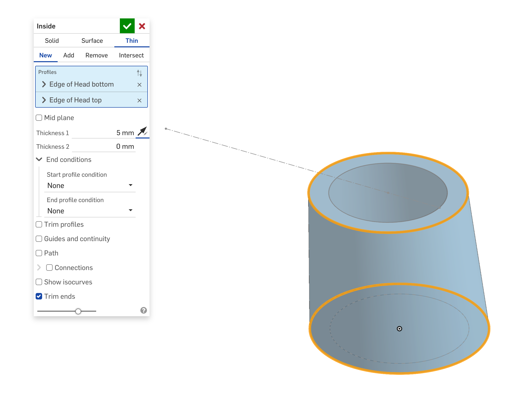Click the origin point in viewport
Screen dimensions: 521x420
399,329
